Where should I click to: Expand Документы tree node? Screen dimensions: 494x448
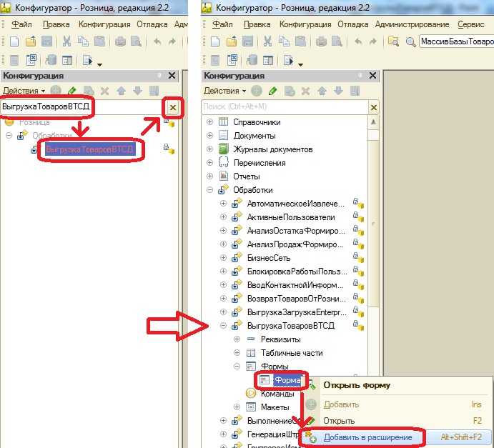pyautogui.click(x=209, y=135)
